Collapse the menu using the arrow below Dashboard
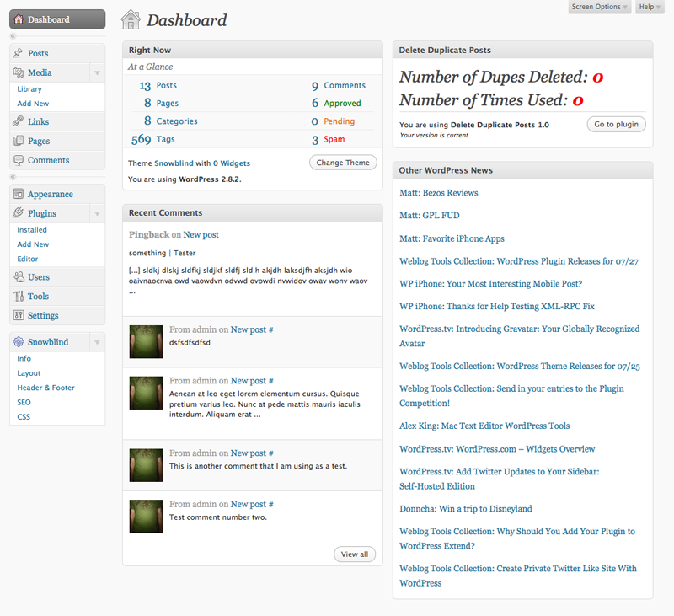674x616 pixels. point(13,36)
